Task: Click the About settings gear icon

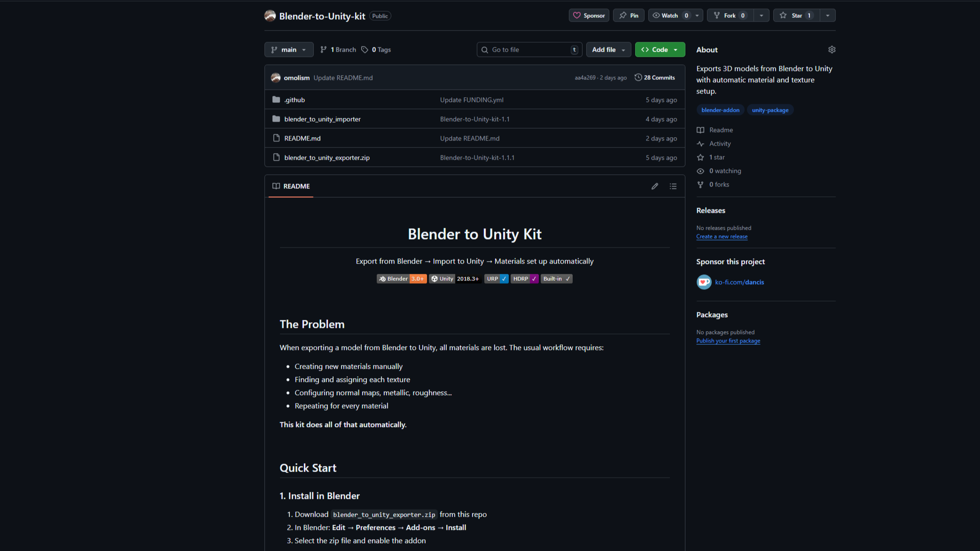Action: tap(832, 49)
